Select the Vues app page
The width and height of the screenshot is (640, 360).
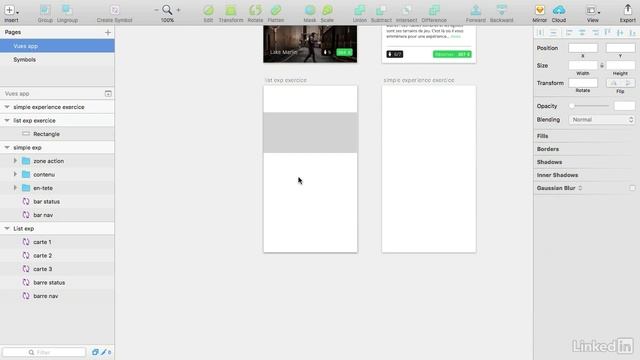57,46
